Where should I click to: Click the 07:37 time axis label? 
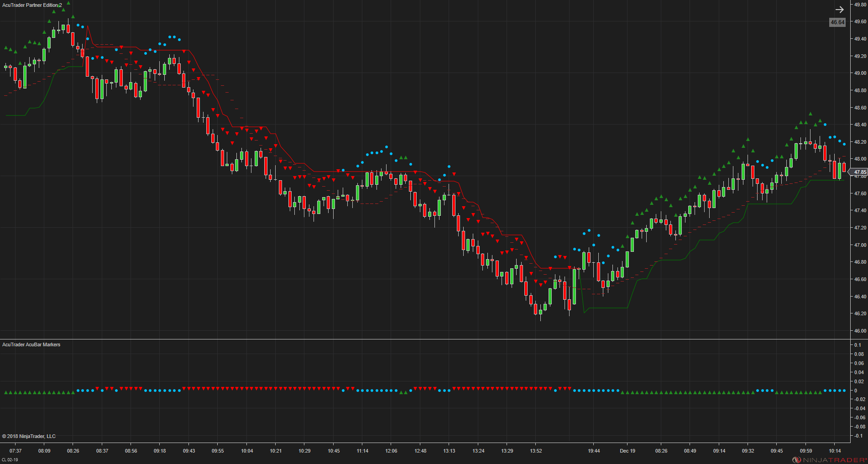click(x=15, y=451)
